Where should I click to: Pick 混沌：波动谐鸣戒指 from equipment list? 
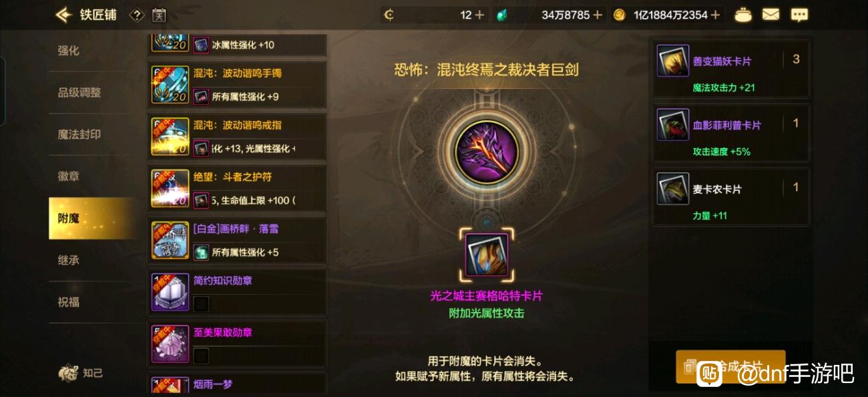237,136
